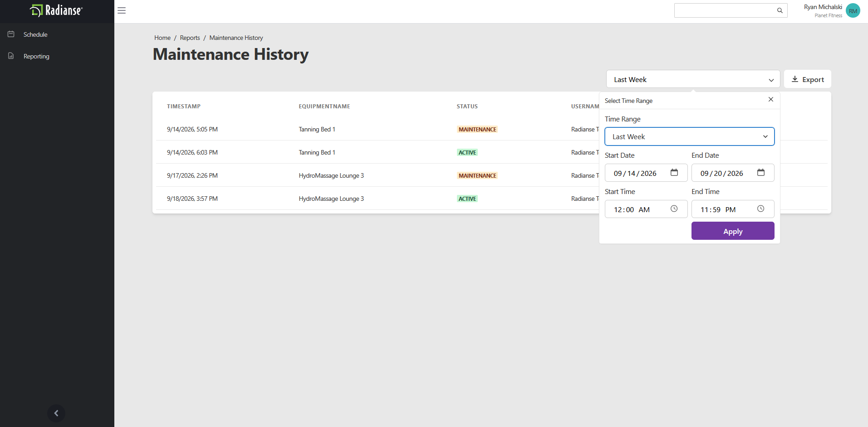Click Tanning Bed 1 in the 5:05 PM row
This screenshot has height=427, width=868.
(x=317, y=129)
